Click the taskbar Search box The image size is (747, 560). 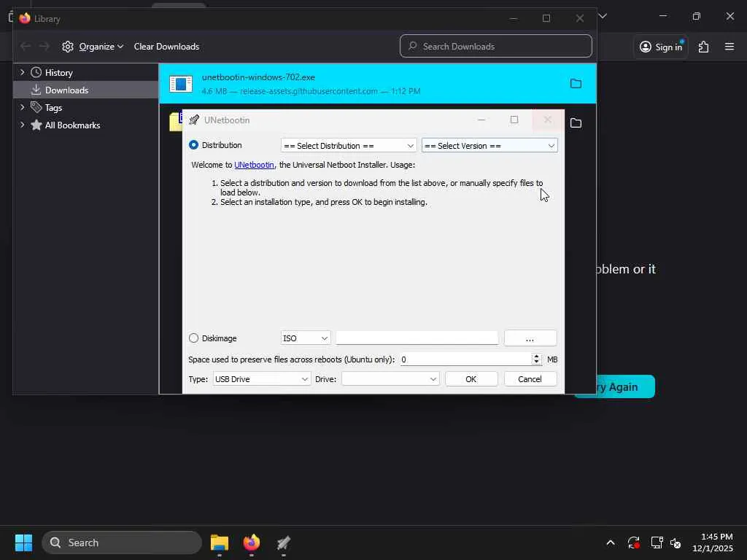point(122,542)
